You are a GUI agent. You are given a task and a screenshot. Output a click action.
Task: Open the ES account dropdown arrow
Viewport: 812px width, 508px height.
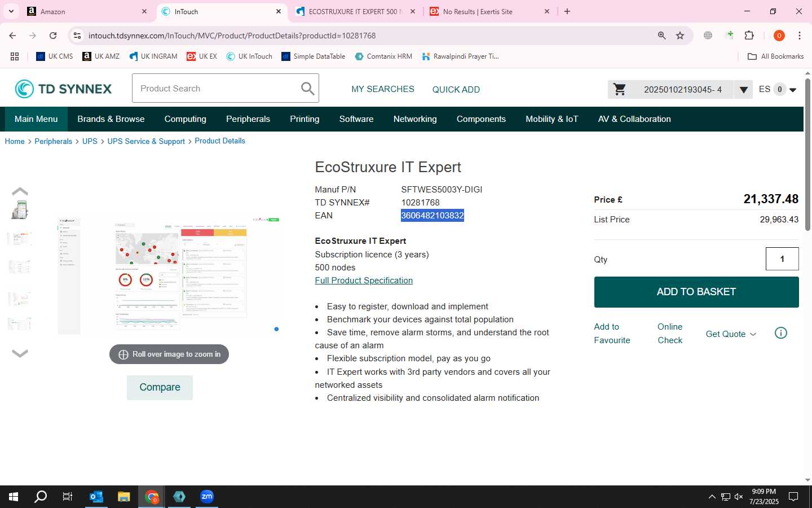(793, 90)
